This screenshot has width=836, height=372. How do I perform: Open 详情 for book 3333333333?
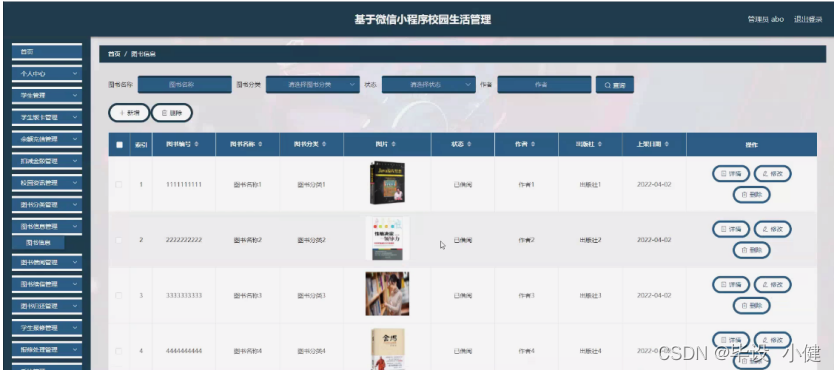[731, 285]
